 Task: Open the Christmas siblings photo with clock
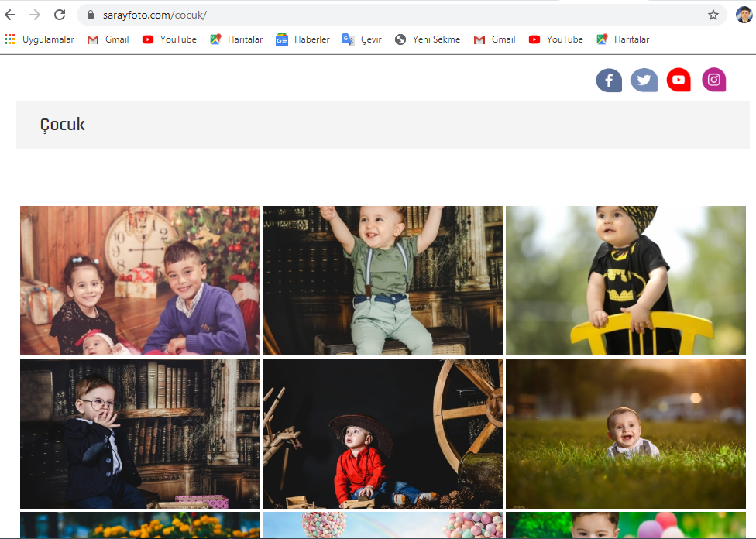click(x=140, y=280)
